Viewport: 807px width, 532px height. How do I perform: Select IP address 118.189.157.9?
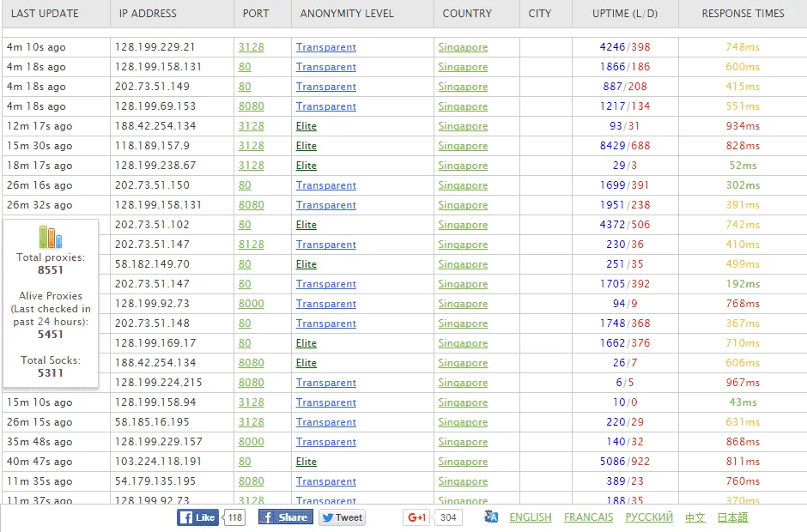click(x=152, y=146)
